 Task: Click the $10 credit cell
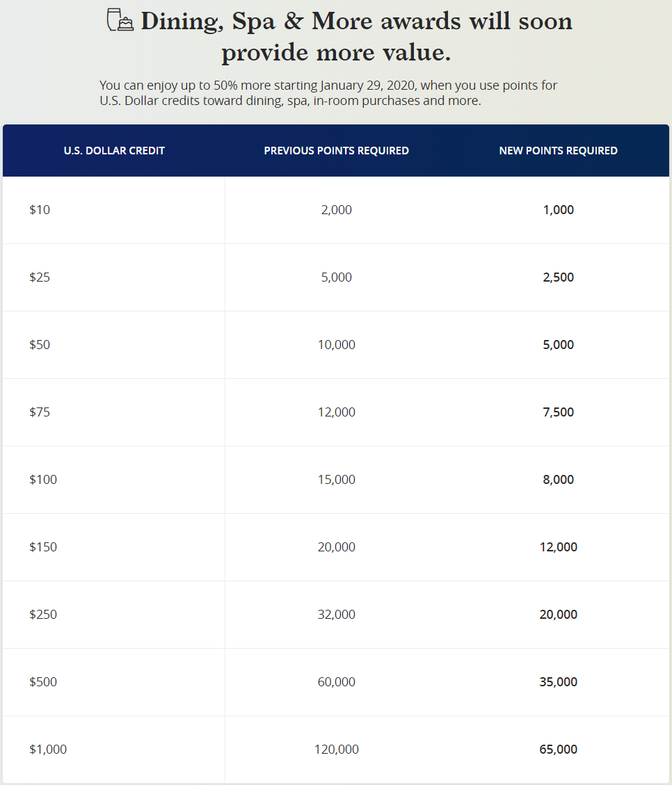point(40,209)
